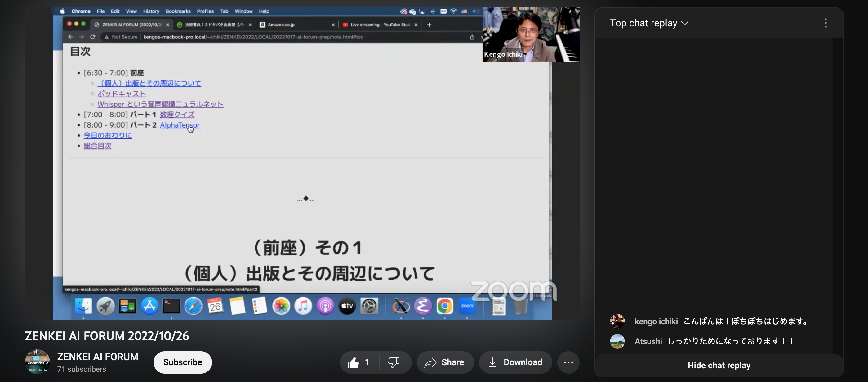Open Terminal icon in the dock
The height and width of the screenshot is (382, 868).
(171, 306)
